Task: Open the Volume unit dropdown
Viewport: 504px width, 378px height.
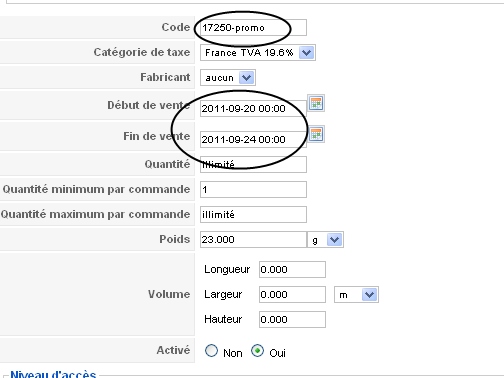Action: coord(356,295)
